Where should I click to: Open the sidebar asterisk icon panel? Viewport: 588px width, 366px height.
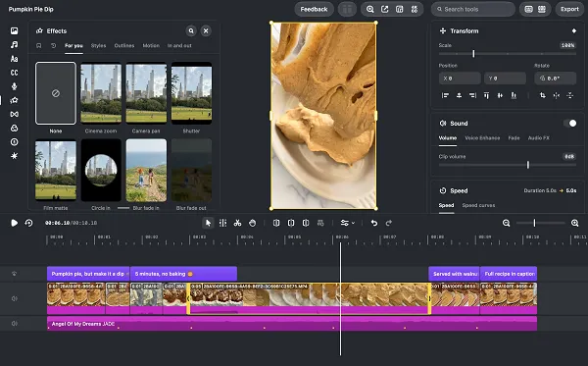(x=14, y=156)
